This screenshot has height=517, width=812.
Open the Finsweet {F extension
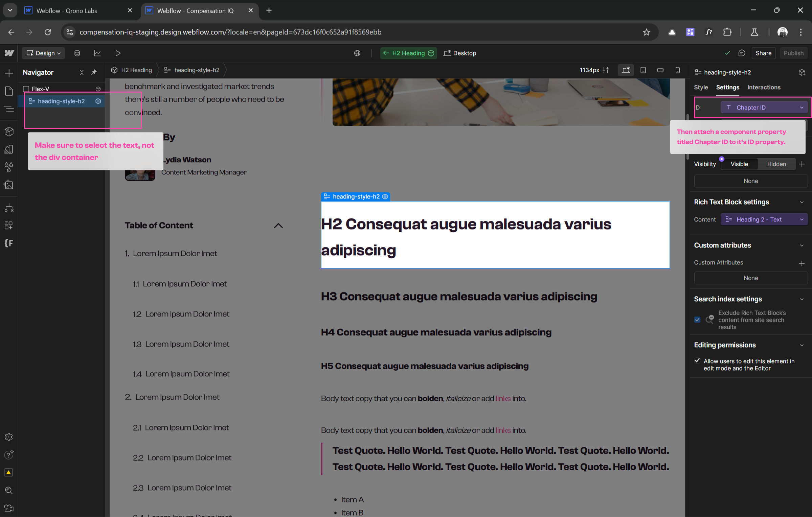9,243
